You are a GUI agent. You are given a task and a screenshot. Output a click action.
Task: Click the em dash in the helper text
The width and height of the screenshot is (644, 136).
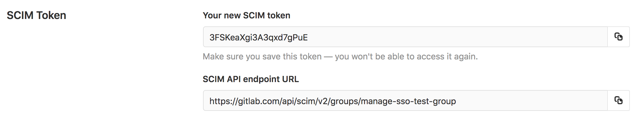(328, 57)
